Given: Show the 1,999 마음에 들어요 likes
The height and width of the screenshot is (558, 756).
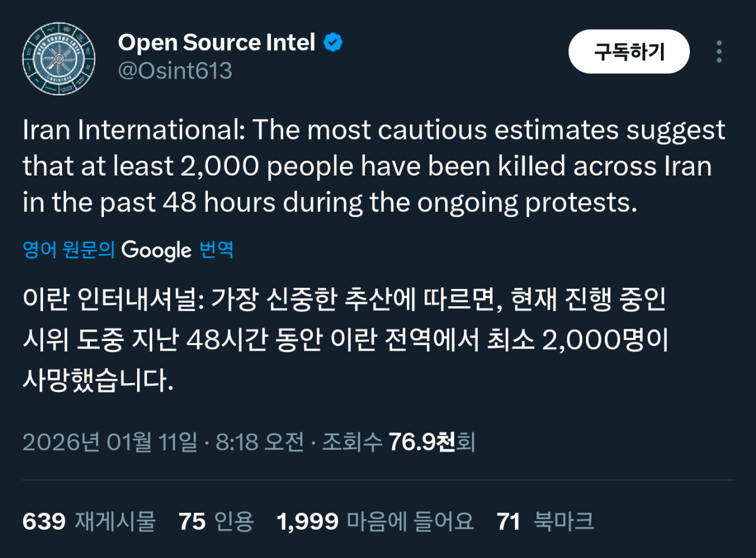Looking at the screenshot, I should [x=375, y=521].
